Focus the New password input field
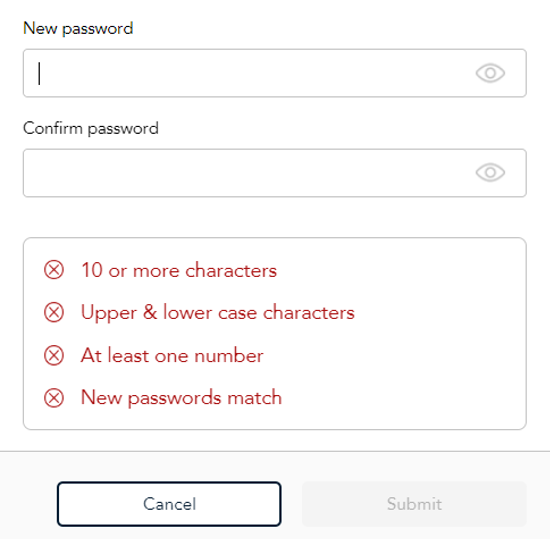This screenshot has height=539, width=550. 275,73
